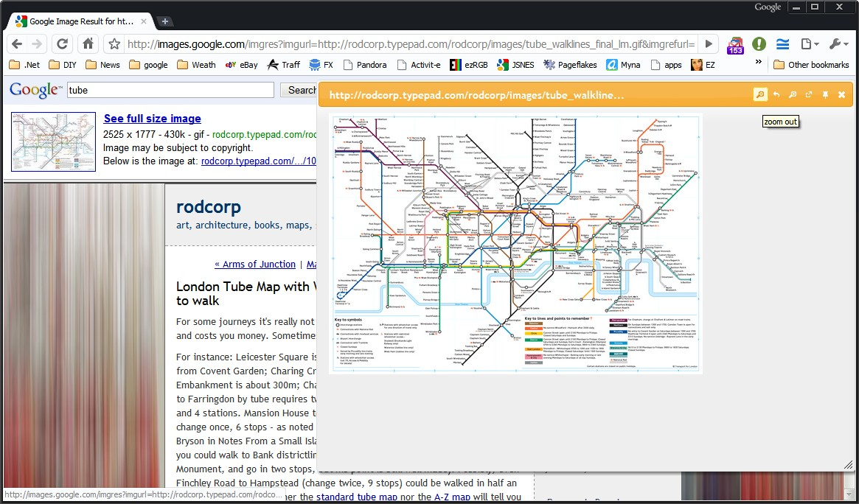Open the 'See full size image' link
The height and width of the screenshot is (504, 859).
click(x=153, y=119)
